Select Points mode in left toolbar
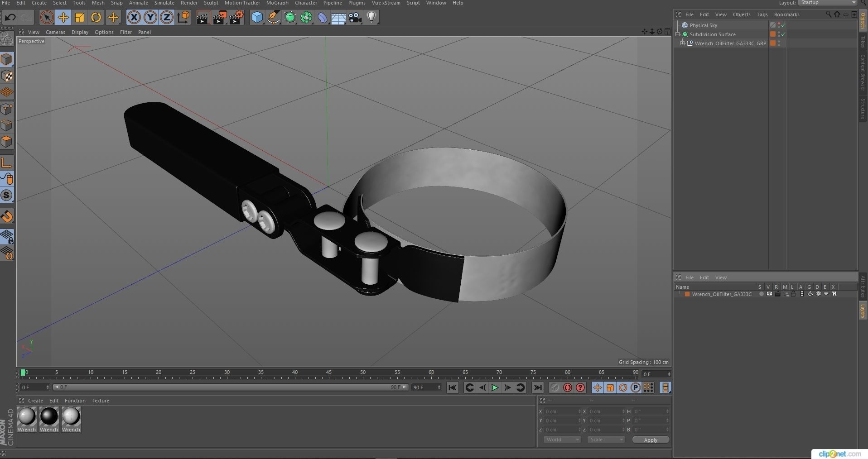 click(x=7, y=109)
